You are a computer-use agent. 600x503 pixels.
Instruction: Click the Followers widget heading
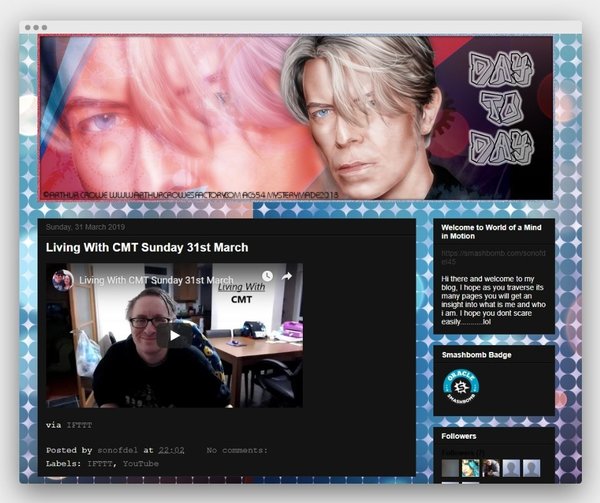(458, 436)
